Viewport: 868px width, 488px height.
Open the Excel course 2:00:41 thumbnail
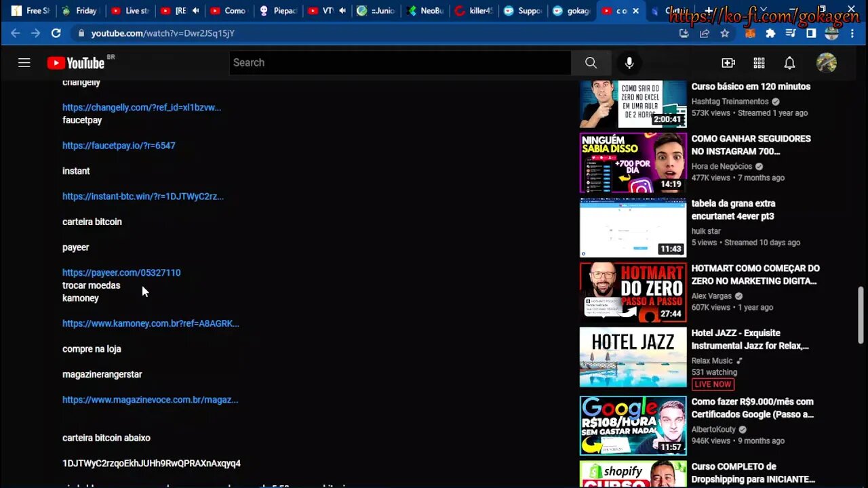[x=633, y=104]
